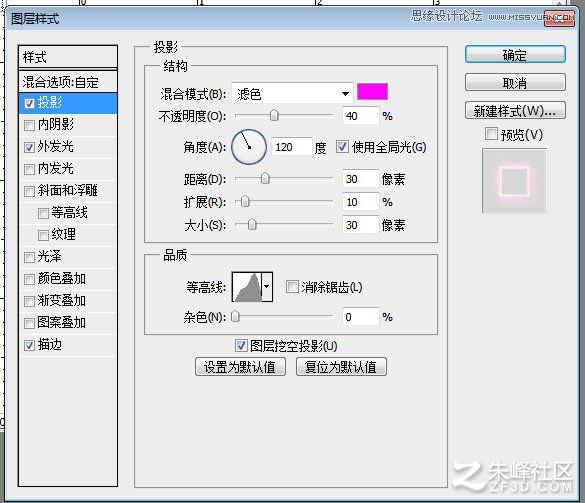Click the style preview thumbnail
Screen dimensions: 585x503
tap(514, 181)
